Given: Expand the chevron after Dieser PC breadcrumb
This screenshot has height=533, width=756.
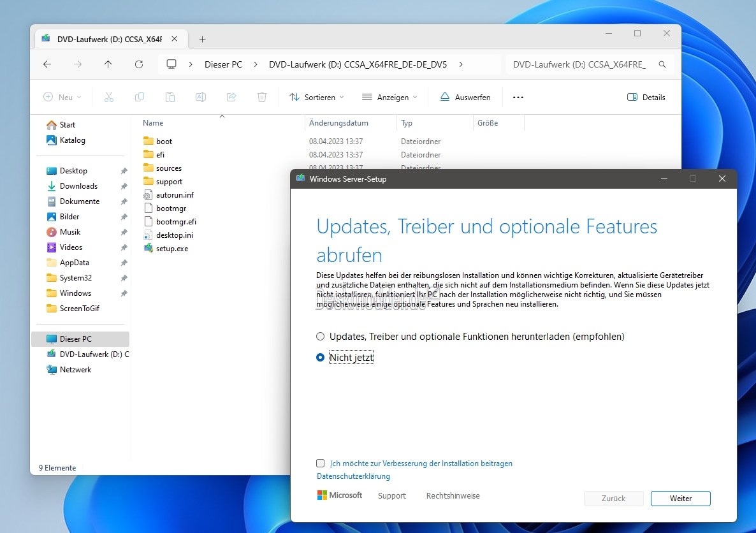Looking at the screenshot, I should point(256,64).
